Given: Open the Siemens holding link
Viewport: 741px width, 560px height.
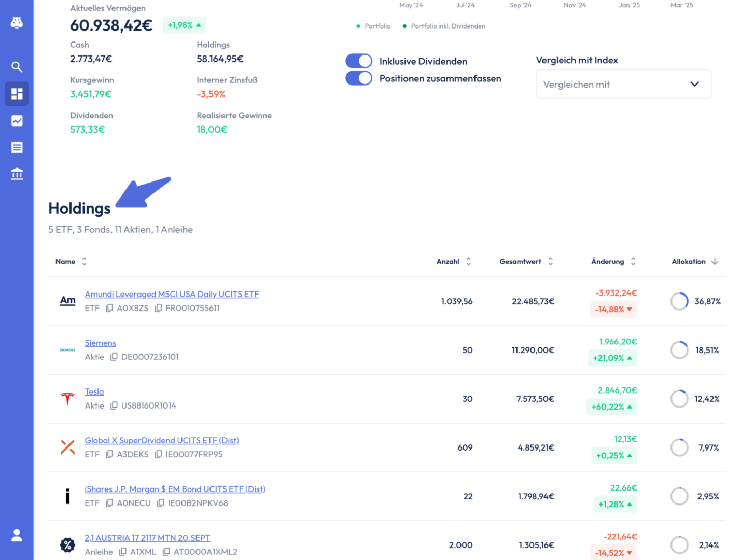Looking at the screenshot, I should (100, 343).
